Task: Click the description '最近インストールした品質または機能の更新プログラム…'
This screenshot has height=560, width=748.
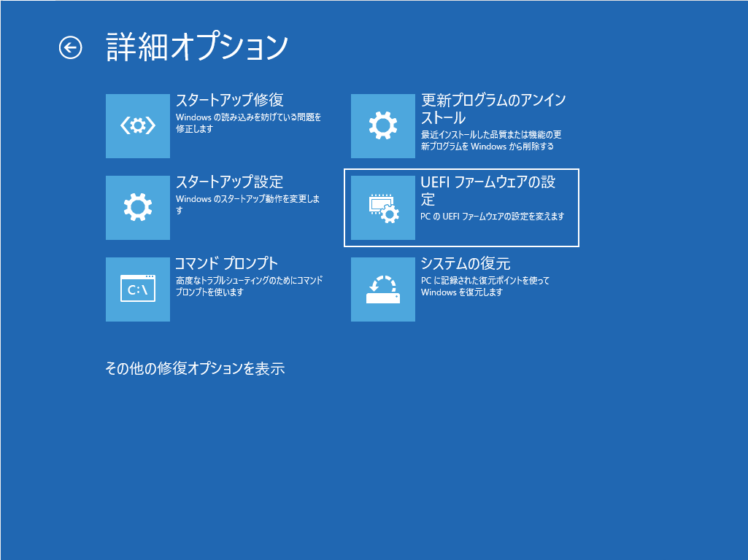Action: pos(490,140)
